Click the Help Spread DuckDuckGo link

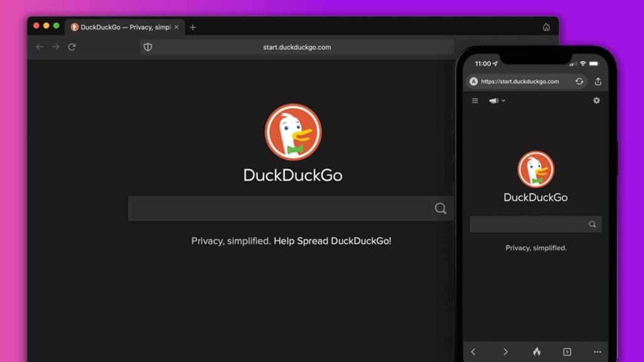(332, 241)
